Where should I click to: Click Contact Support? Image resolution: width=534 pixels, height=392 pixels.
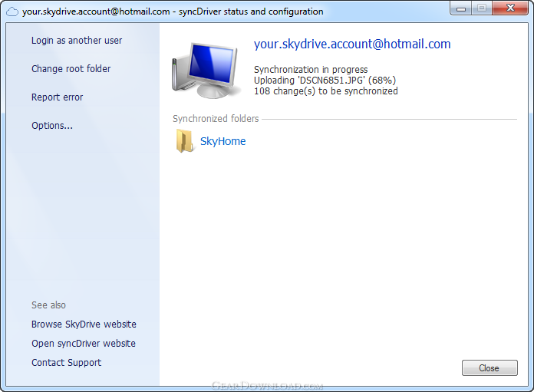(67, 363)
